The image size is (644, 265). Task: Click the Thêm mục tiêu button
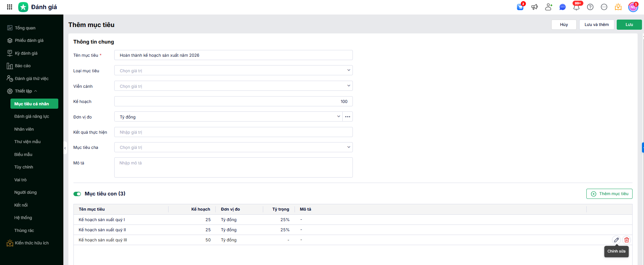click(x=609, y=194)
